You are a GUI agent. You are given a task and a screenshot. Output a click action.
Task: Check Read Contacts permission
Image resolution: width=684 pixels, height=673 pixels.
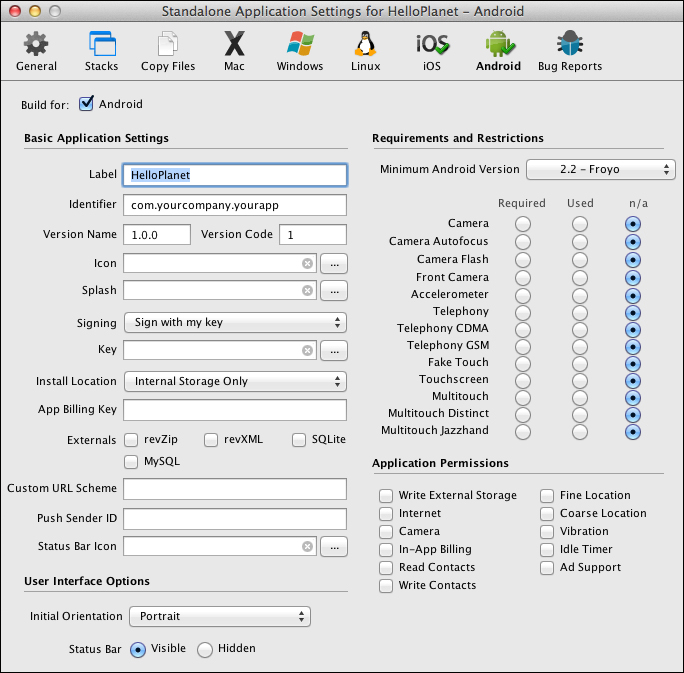tap(386, 567)
